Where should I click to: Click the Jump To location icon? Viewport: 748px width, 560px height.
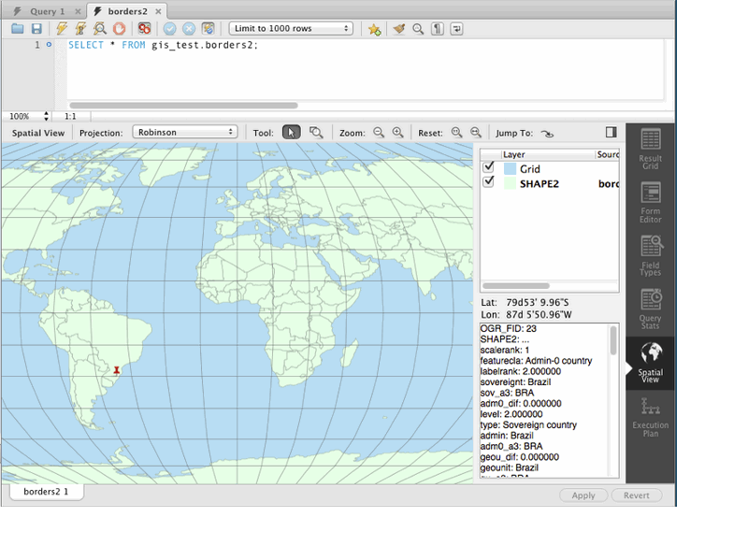tap(547, 133)
